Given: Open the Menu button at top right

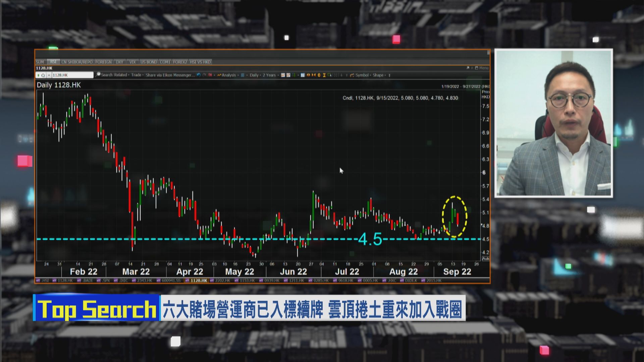Looking at the screenshot, I should 483,68.
